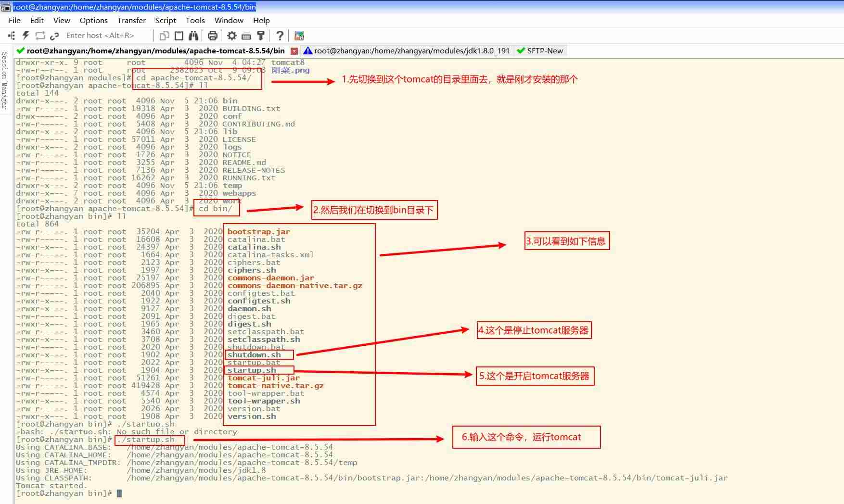Click the '阳菜.png' file name
844x504 pixels.
(x=290, y=70)
